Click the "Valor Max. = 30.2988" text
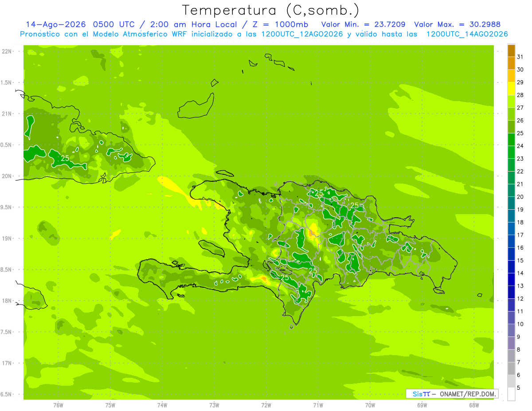 point(457,24)
